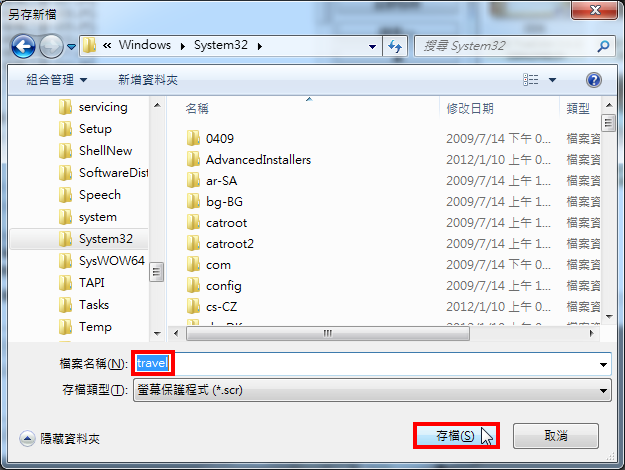This screenshot has width=625, height=470.
Task: Click the forward navigation arrow button
Action: point(51,46)
